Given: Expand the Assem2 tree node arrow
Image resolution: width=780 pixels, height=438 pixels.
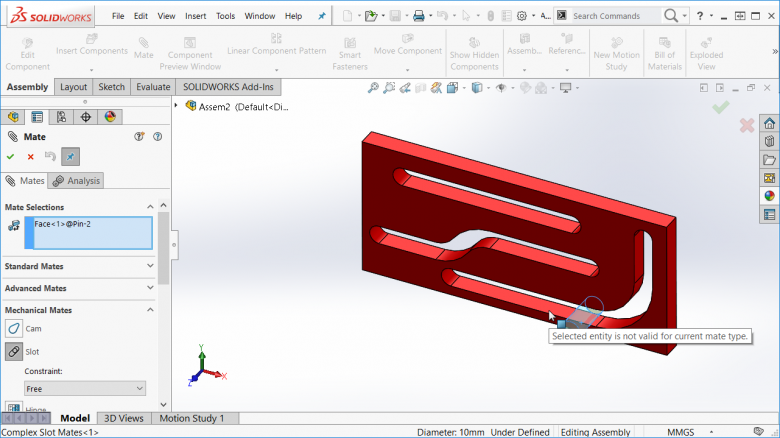Looking at the screenshot, I should [x=176, y=106].
